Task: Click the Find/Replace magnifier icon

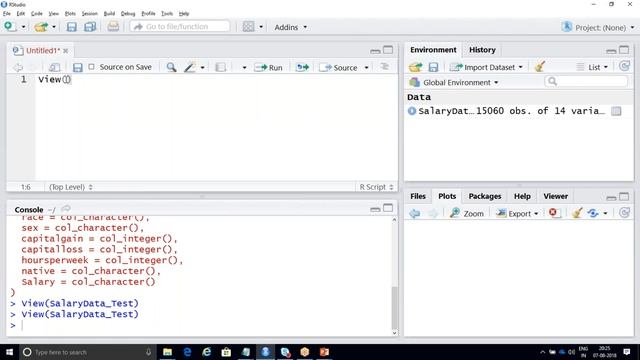Action: pyautogui.click(x=171, y=67)
